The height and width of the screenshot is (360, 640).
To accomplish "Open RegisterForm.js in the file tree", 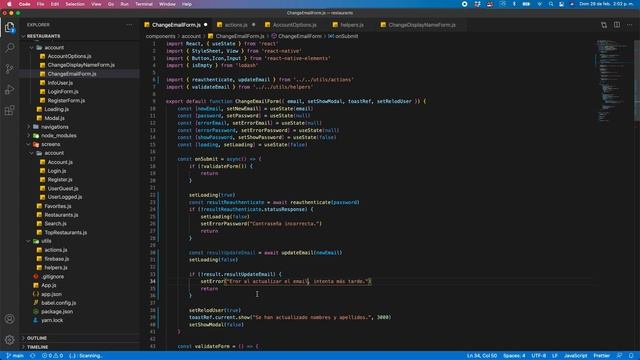I will pyautogui.click(x=66, y=100).
